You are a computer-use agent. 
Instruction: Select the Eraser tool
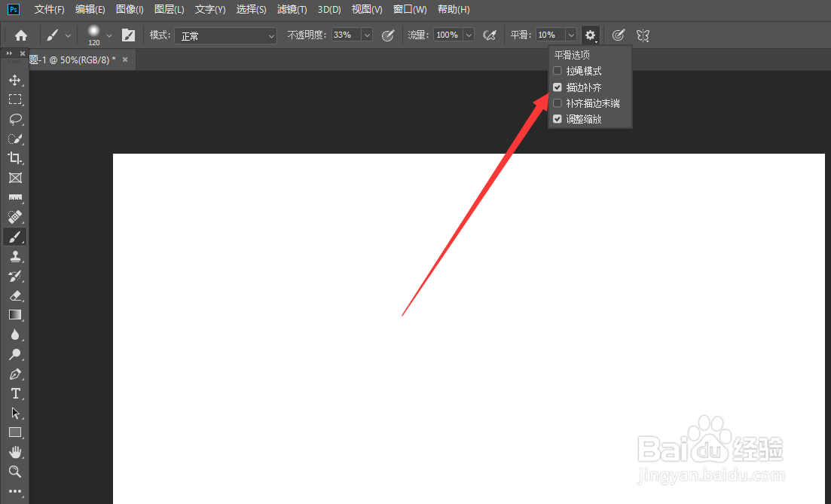[15, 296]
